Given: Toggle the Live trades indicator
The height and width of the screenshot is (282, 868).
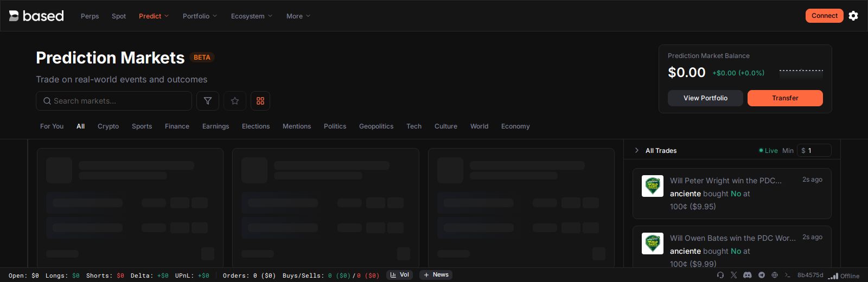Looking at the screenshot, I should [x=768, y=151].
